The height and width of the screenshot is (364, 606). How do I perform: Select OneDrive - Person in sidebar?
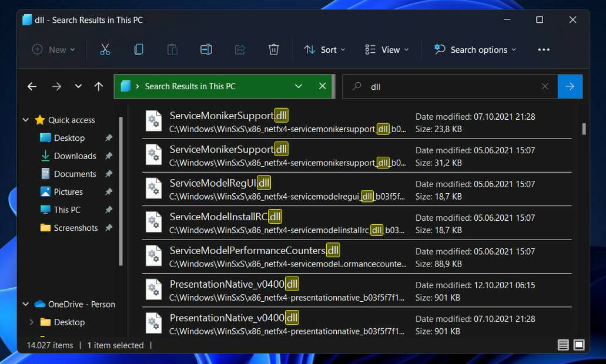[75, 304]
